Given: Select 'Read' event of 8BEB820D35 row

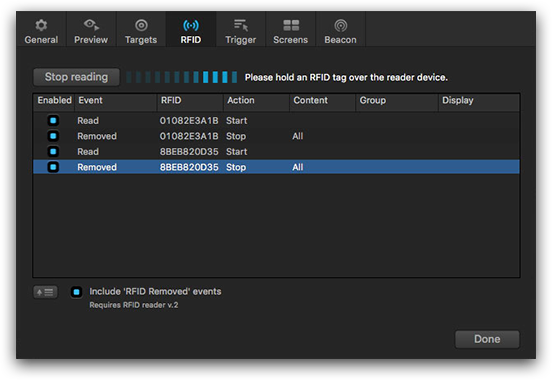Looking at the screenshot, I should pyautogui.click(x=88, y=152).
